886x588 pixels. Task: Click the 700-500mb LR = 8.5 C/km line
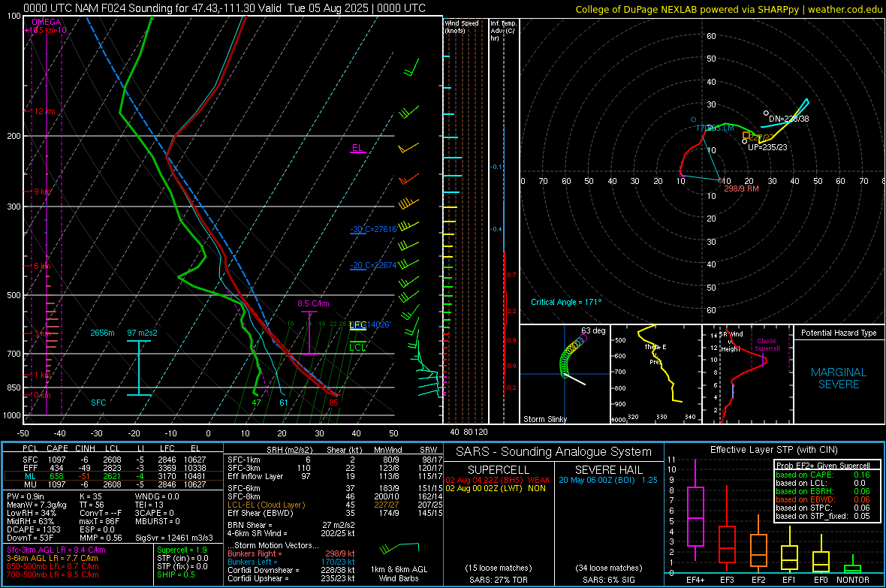point(53,574)
